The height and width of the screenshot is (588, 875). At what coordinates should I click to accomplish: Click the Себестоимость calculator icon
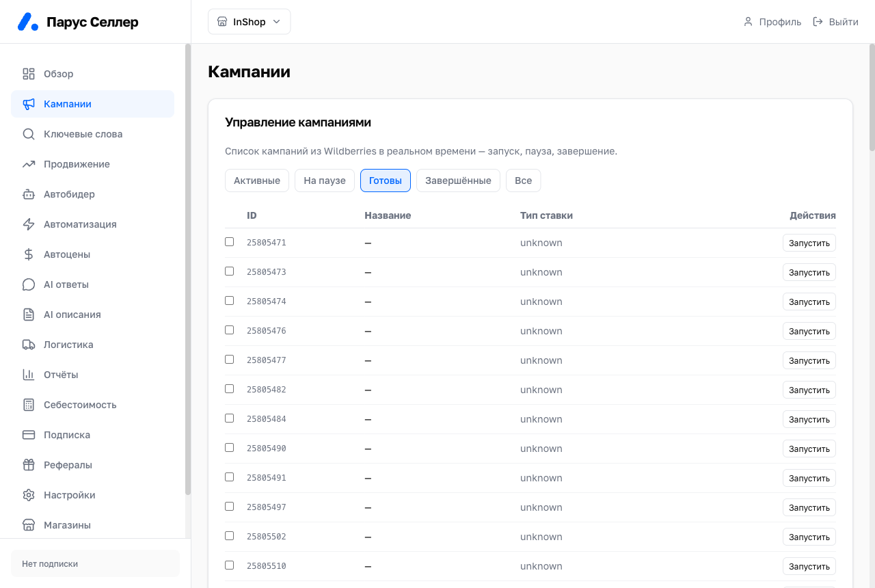pyautogui.click(x=29, y=405)
